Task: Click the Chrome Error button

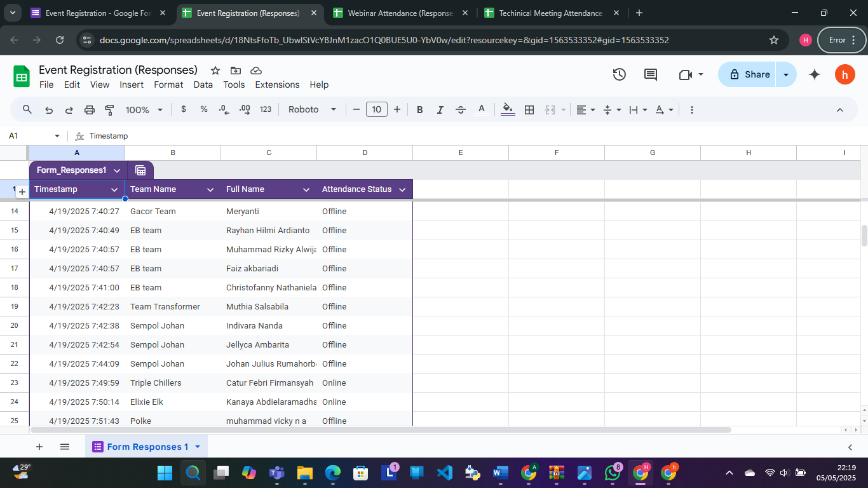Action: click(842, 40)
